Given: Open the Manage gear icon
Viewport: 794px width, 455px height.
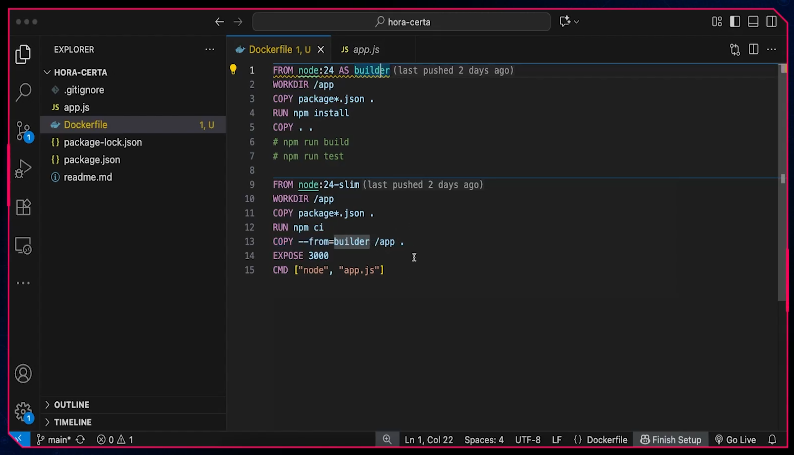Looking at the screenshot, I should (22, 411).
